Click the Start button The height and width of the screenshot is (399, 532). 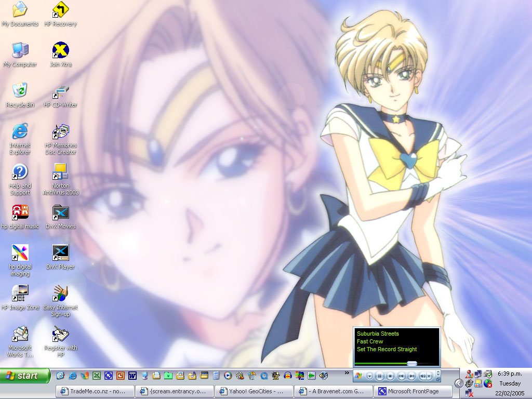pyautogui.click(x=25, y=376)
